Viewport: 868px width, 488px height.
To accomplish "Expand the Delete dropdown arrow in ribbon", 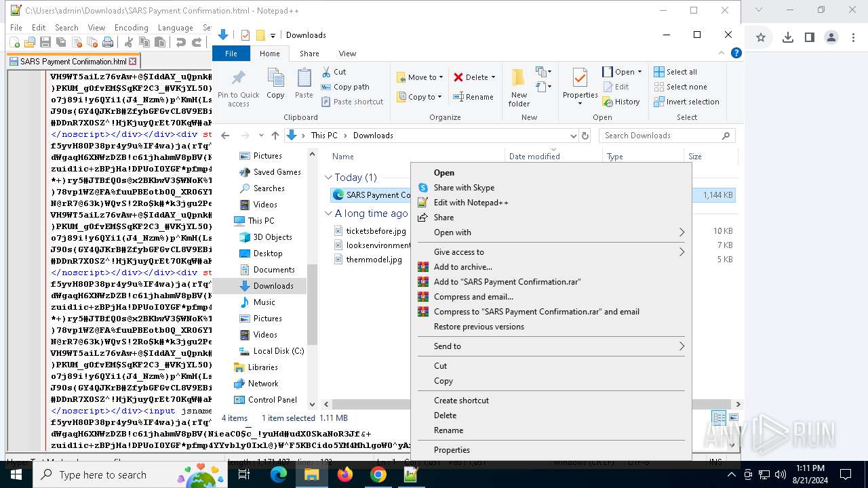I will pos(493,77).
